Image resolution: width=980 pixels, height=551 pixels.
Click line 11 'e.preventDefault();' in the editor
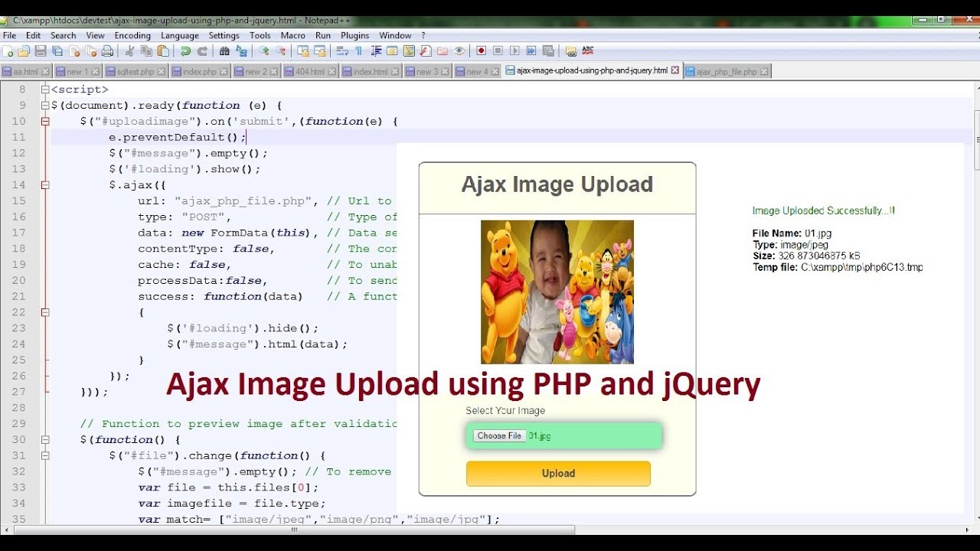click(178, 137)
